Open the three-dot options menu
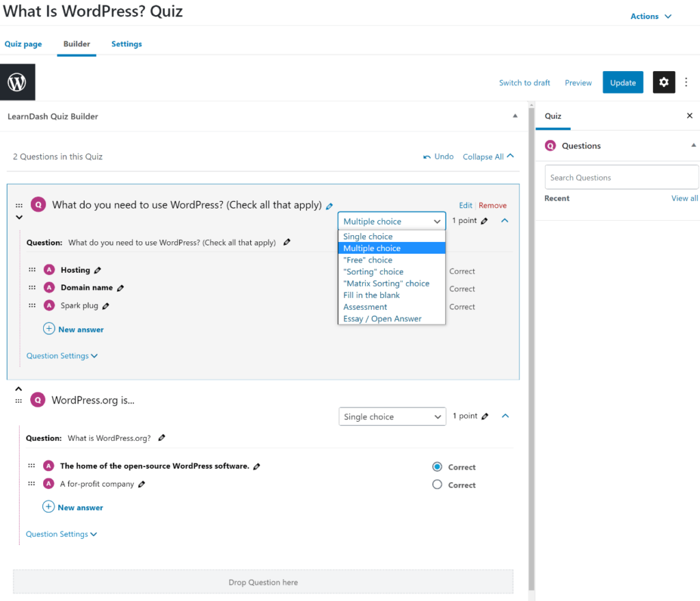This screenshot has height=601, width=700. tap(686, 82)
